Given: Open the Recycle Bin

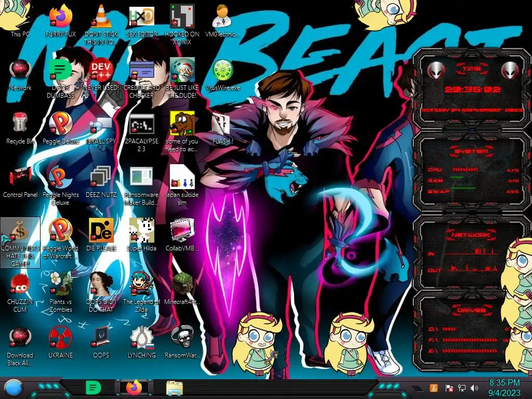Looking at the screenshot, I should (x=20, y=123).
